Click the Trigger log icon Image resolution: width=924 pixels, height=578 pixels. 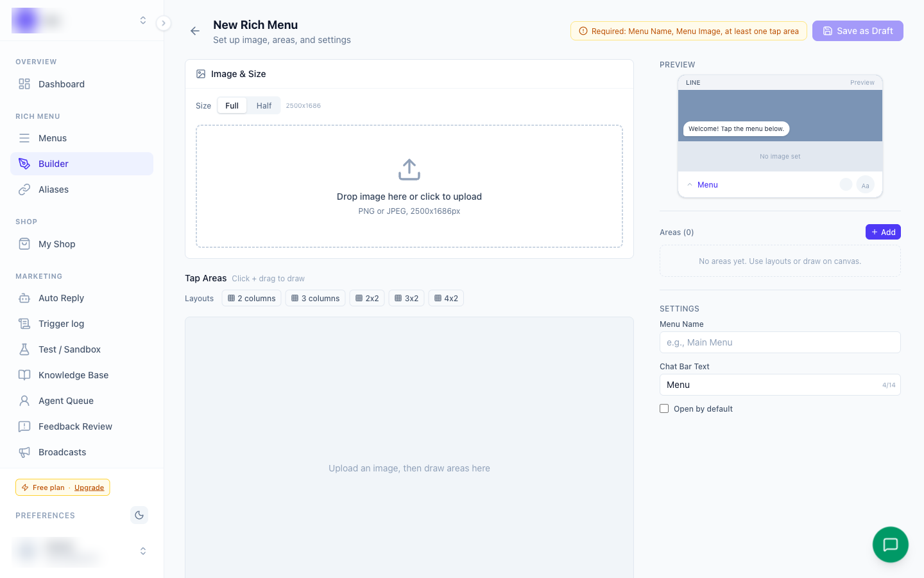(x=24, y=324)
